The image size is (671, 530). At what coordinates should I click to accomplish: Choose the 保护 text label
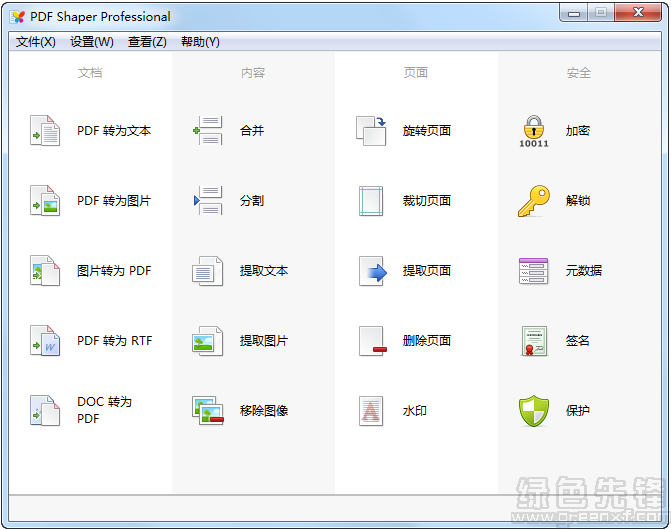tap(578, 411)
